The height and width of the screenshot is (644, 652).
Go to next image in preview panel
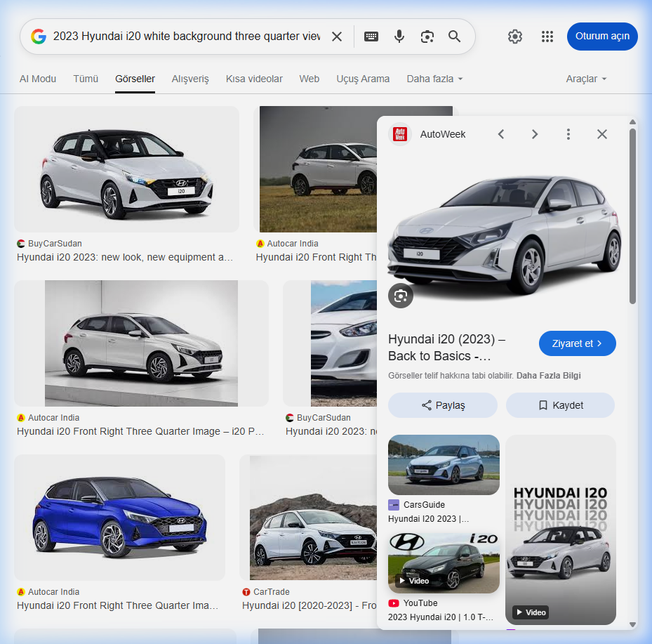535,134
